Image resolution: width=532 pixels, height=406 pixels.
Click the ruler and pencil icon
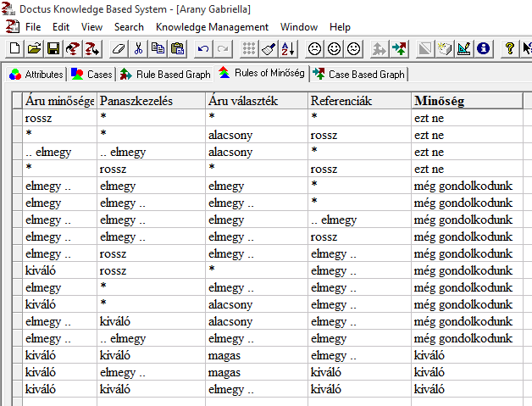[x=463, y=48]
